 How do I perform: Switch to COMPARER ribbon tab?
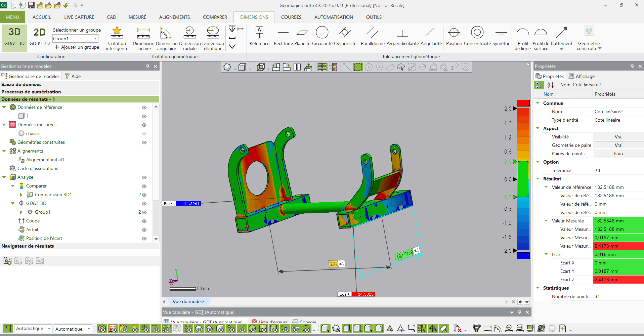pyautogui.click(x=215, y=17)
